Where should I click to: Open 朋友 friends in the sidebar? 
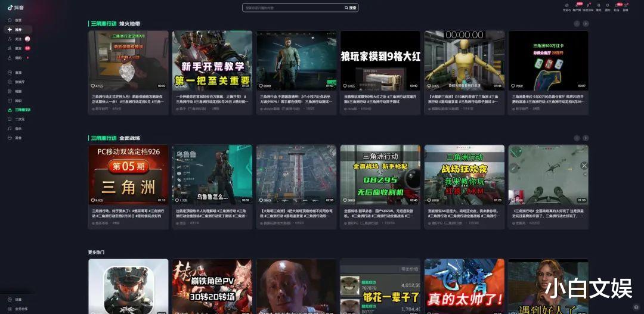click(x=15, y=48)
